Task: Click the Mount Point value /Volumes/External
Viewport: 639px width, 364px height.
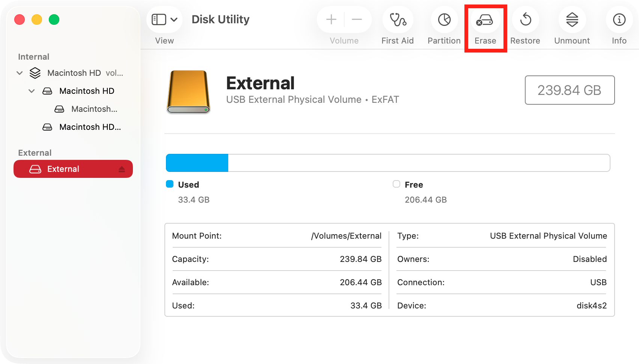Action: point(346,236)
